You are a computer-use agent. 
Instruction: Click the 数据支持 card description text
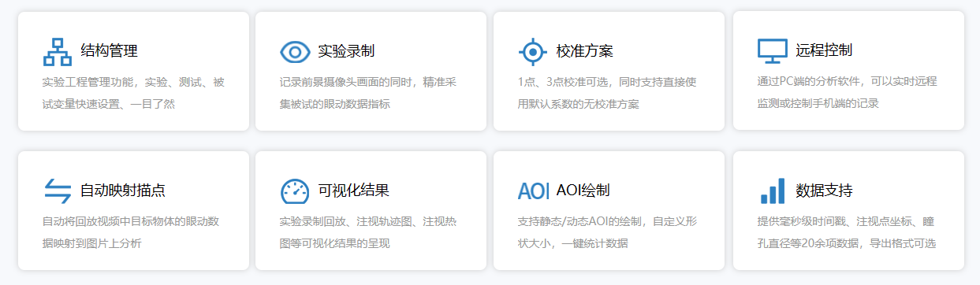(x=847, y=231)
